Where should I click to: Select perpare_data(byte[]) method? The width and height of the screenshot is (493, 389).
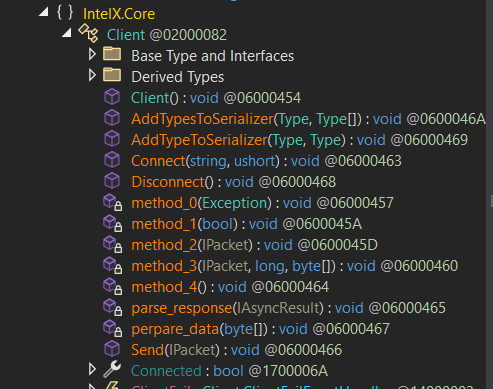tap(260, 329)
